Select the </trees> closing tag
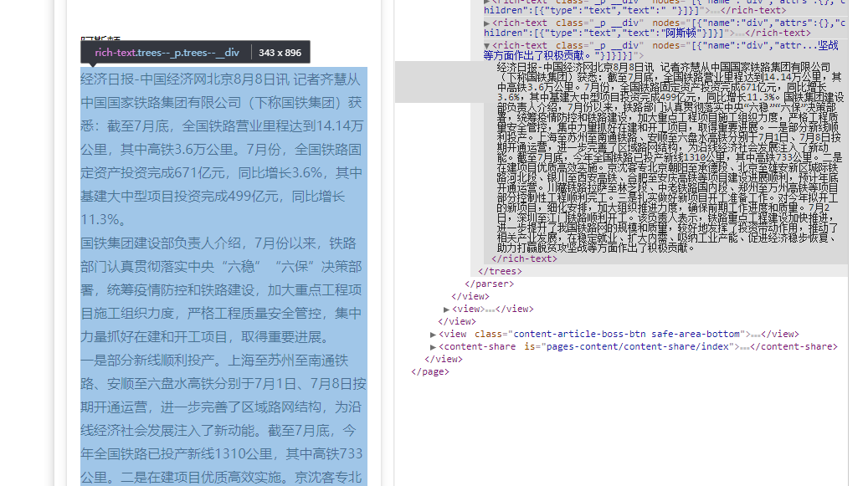868x486 pixels. (500, 271)
